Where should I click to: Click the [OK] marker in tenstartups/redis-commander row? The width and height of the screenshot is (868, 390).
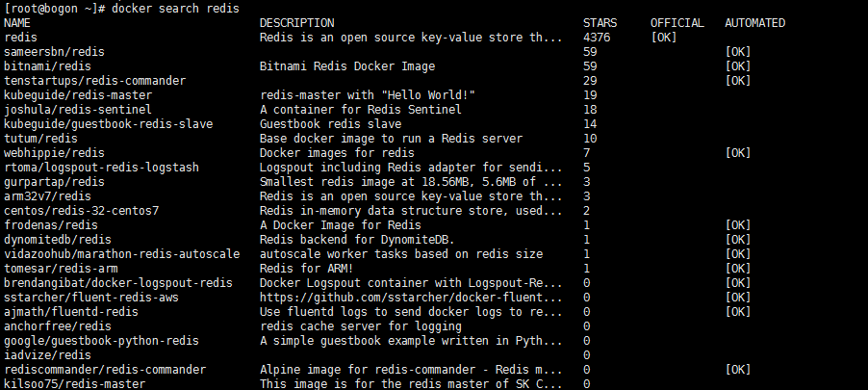click(x=738, y=80)
